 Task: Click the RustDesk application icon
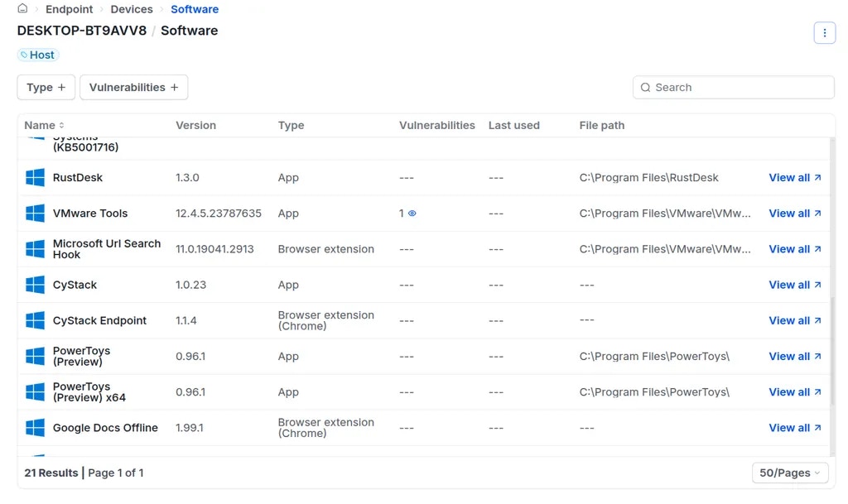pos(34,177)
